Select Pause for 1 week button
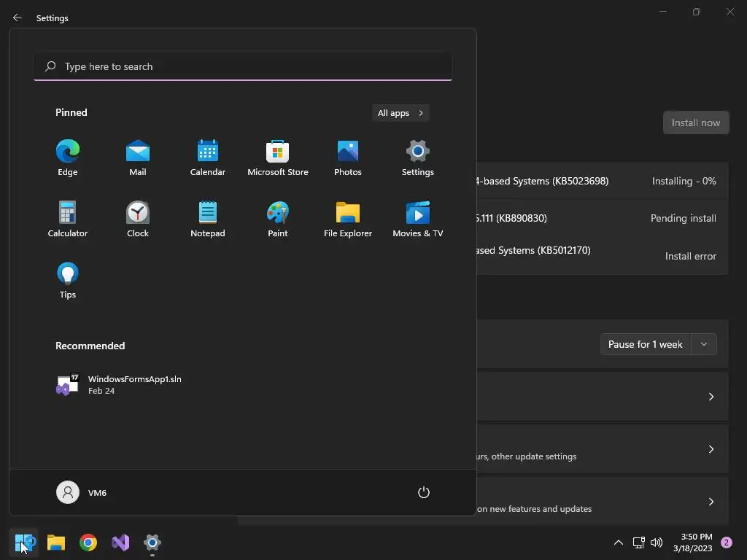The image size is (747, 560). click(646, 344)
